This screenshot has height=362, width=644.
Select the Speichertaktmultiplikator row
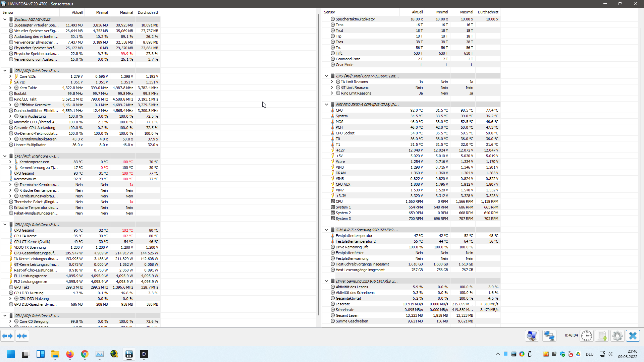coord(411,19)
